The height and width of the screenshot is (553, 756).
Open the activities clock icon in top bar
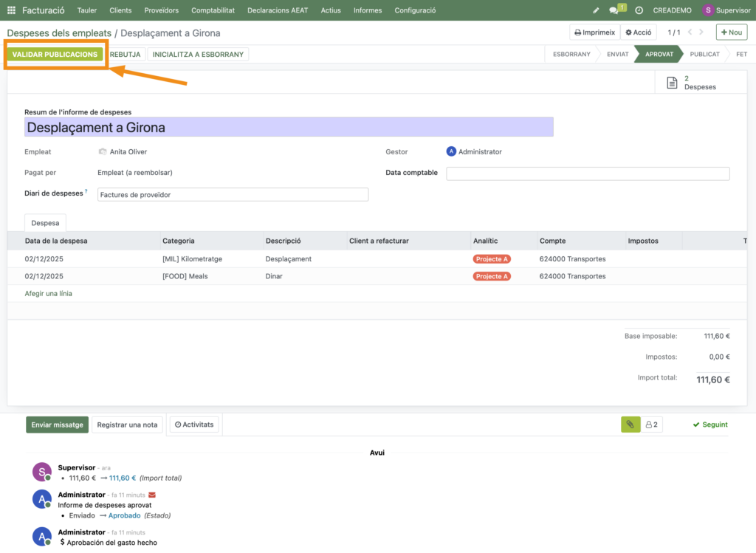coord(639,10)
